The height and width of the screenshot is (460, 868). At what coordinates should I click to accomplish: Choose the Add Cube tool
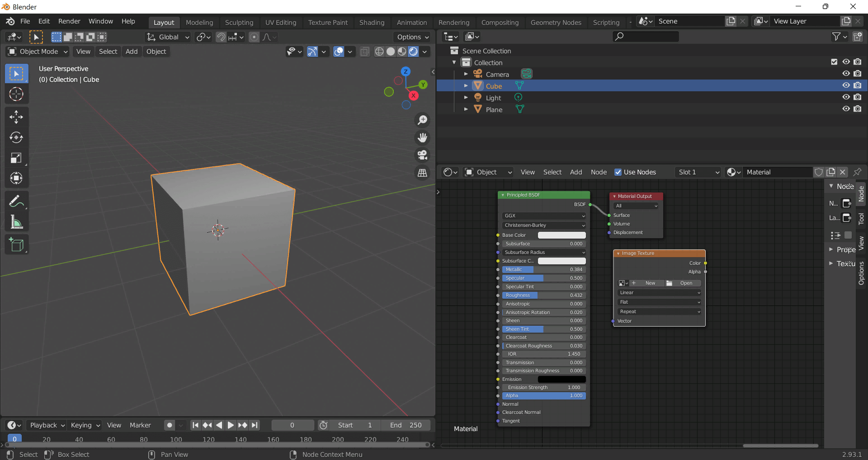coord(16,244)
